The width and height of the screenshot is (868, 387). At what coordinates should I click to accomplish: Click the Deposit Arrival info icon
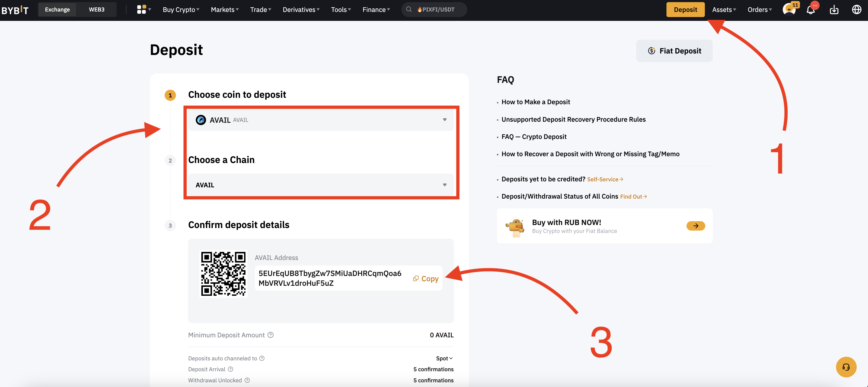(231, 369)
